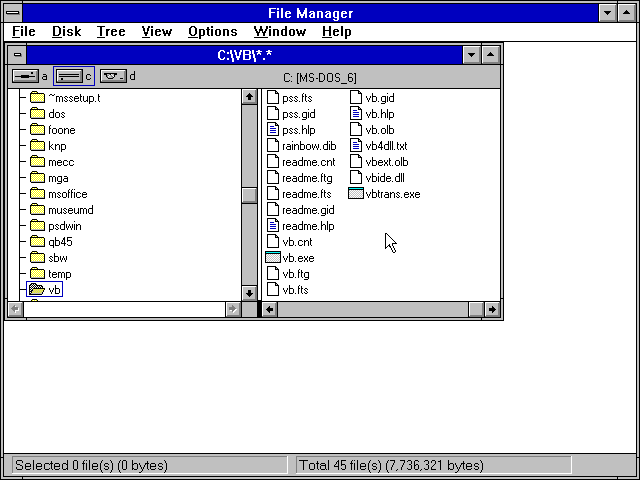Open the Tree menu
The height and width of the screenshot is (480, 640).
point(111,31)
